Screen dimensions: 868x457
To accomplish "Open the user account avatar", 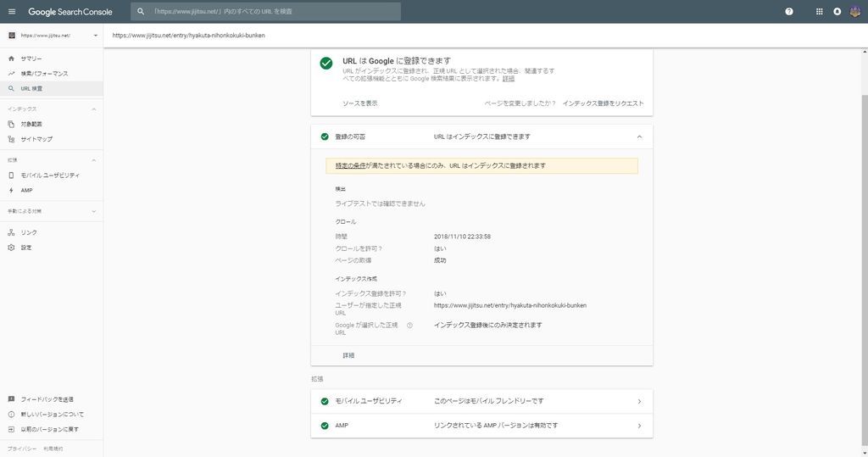I will click(855, 12).
